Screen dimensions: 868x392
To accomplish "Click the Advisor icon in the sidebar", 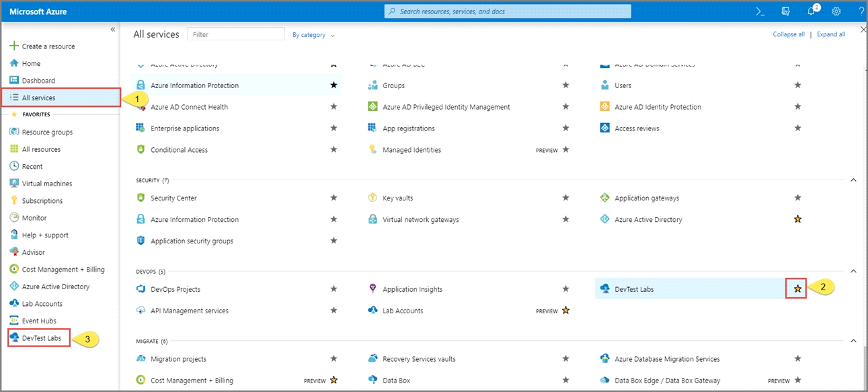I will (x=13, y=252).
